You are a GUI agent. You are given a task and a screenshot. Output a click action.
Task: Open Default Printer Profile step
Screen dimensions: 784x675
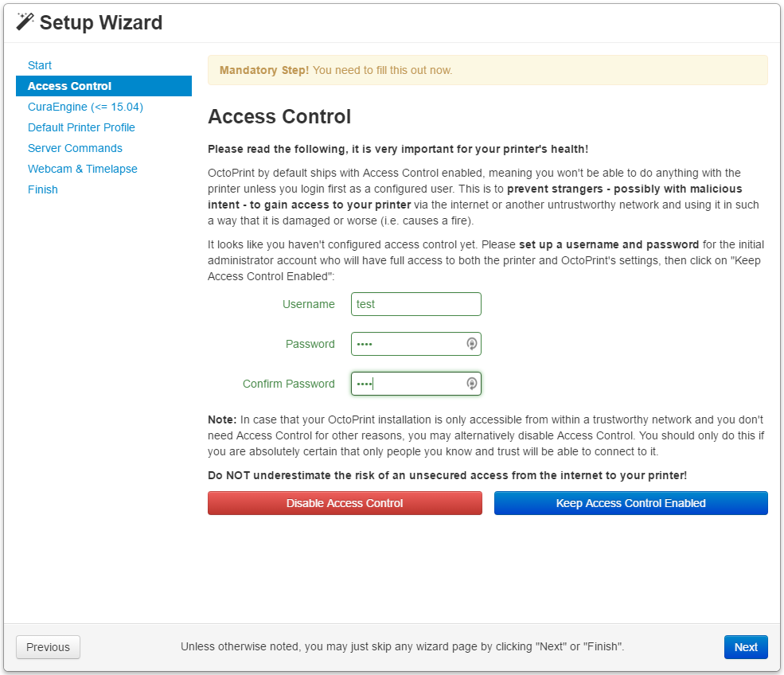click(x=81, y=127)
